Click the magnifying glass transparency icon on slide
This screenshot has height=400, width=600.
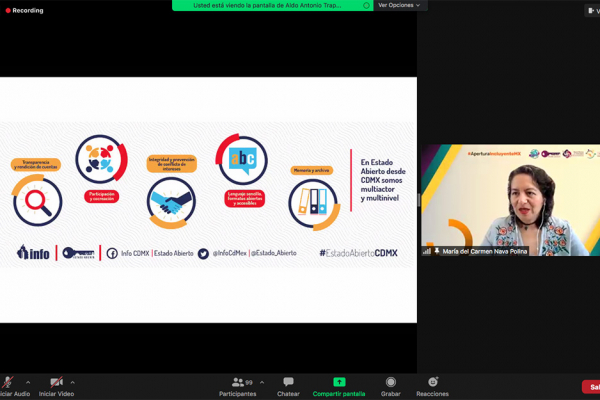pos(37,201)
